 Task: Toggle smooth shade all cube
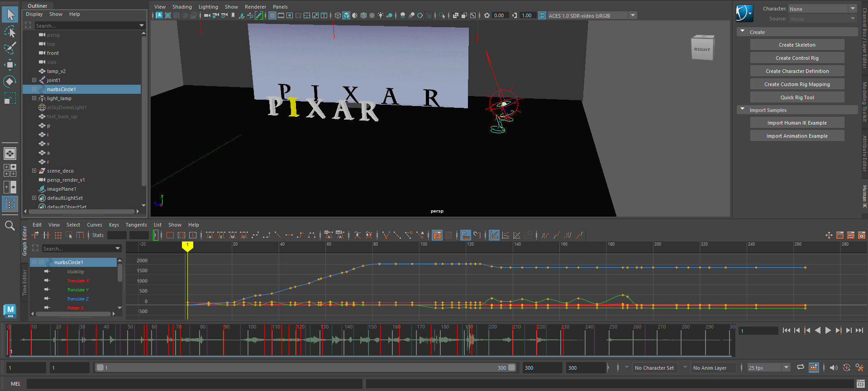(346, 15)
